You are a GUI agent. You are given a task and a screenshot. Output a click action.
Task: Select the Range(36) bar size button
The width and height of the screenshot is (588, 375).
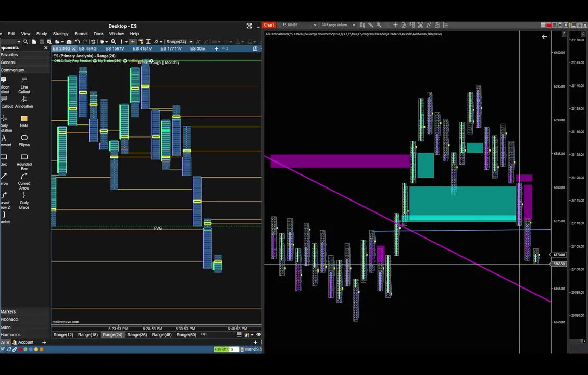tap(137, 335)
